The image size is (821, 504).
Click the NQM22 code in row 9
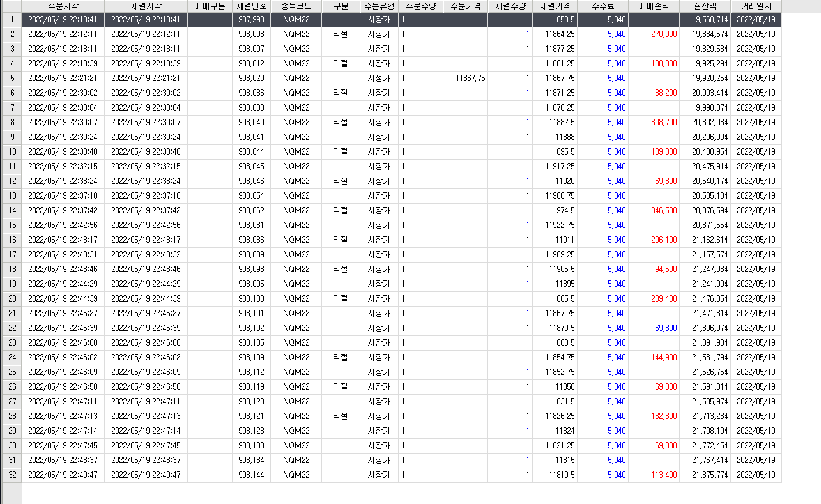[x=296, y=137]
